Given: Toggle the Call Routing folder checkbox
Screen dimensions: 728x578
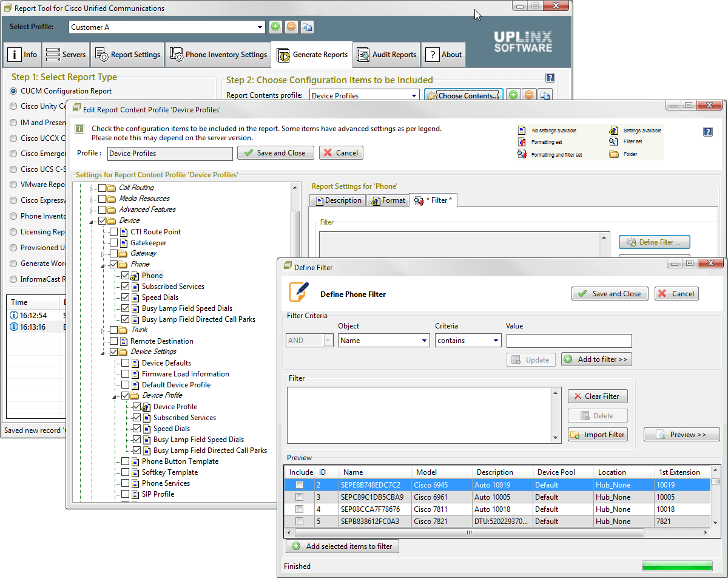Looking at the screenshot, I should (102, 188).
